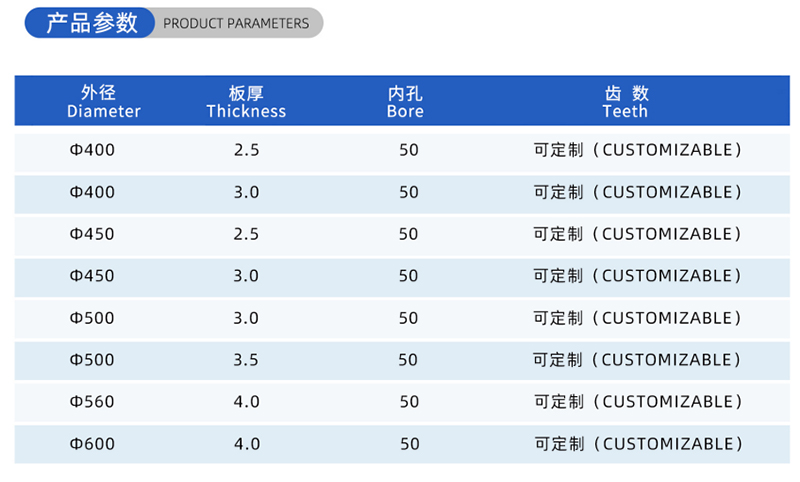The width and height of the screenshot is (800, 482).
Task: Click Φ450 in the 2.5 thickness row
Action: click(92, 234)
